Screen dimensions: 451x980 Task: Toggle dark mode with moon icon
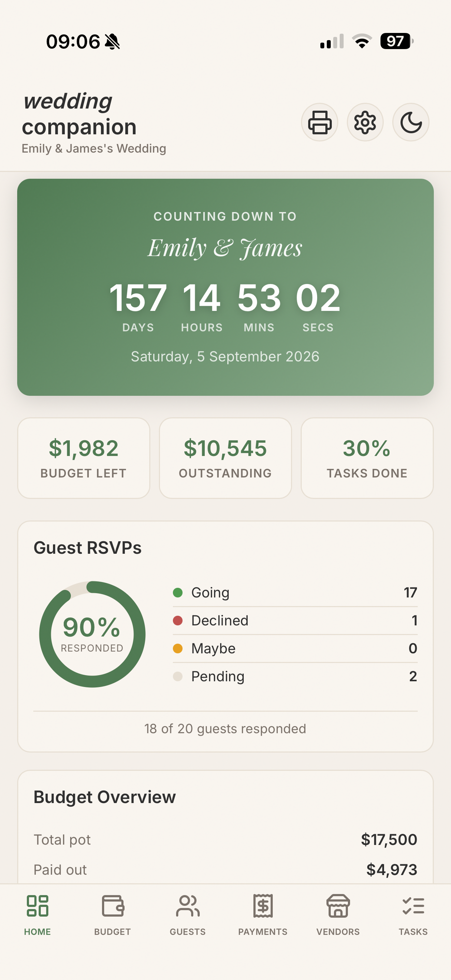[411, 122]
